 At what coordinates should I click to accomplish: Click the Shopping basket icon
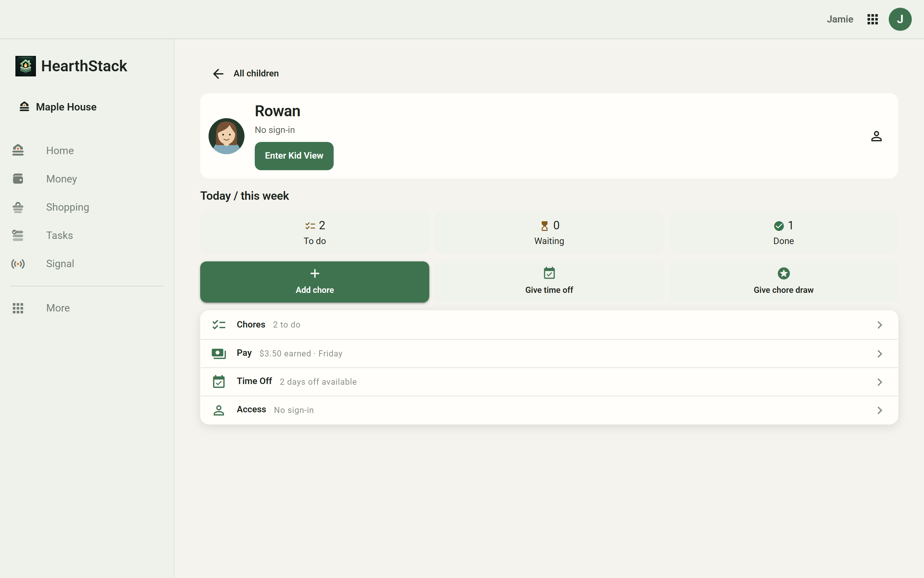point(18,207)
